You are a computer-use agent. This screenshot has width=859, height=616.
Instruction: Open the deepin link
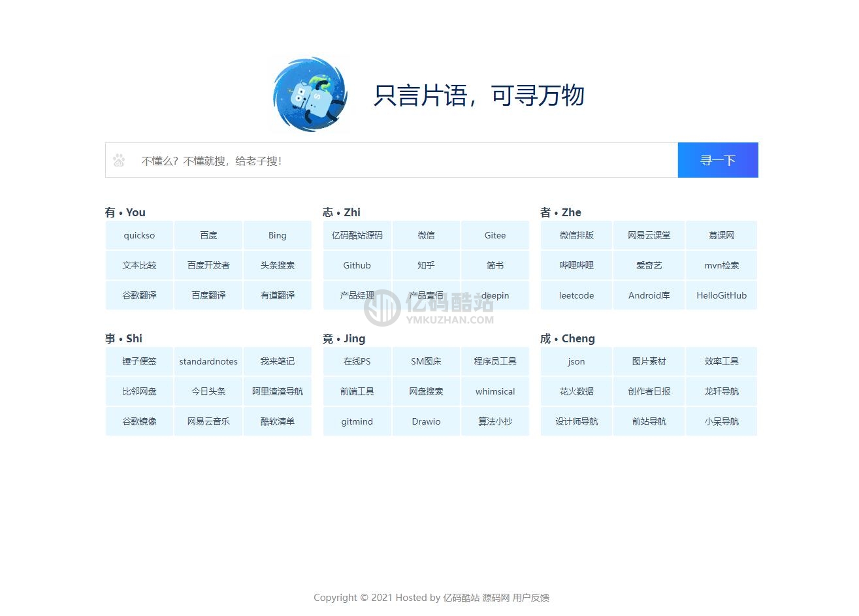point(495,295)
